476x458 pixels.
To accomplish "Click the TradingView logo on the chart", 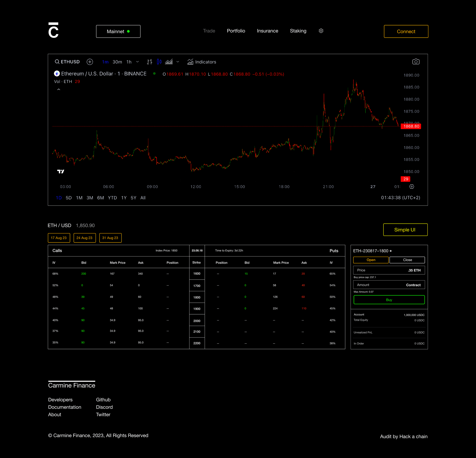I will [61, 171].
